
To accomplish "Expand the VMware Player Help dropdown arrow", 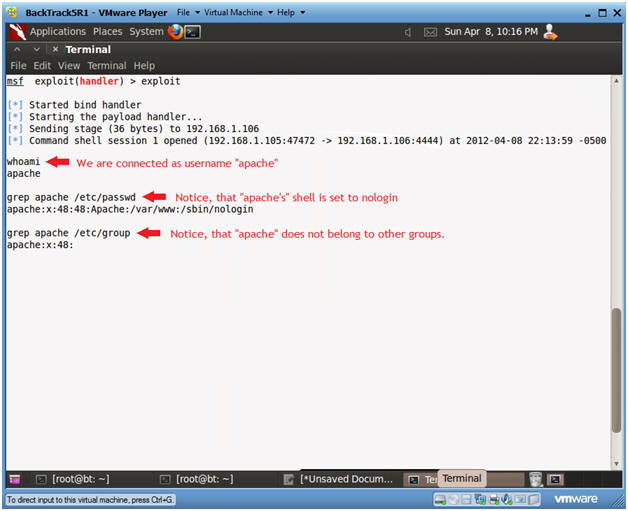I will (303, 13).
